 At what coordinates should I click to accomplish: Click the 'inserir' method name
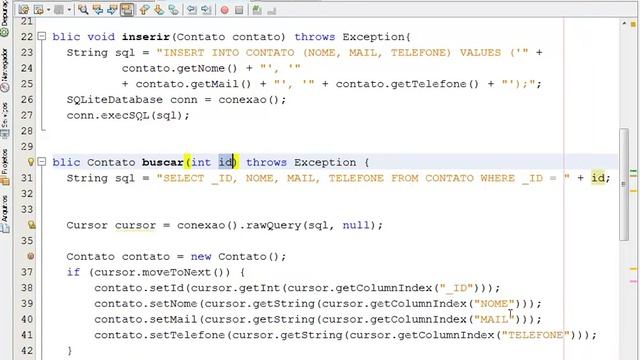(146, 37)
